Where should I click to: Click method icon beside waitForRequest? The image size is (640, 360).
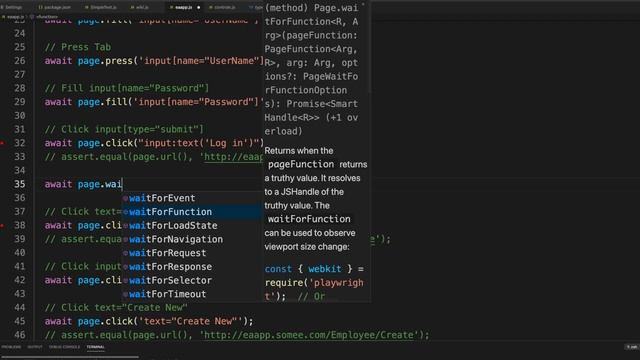126,253
